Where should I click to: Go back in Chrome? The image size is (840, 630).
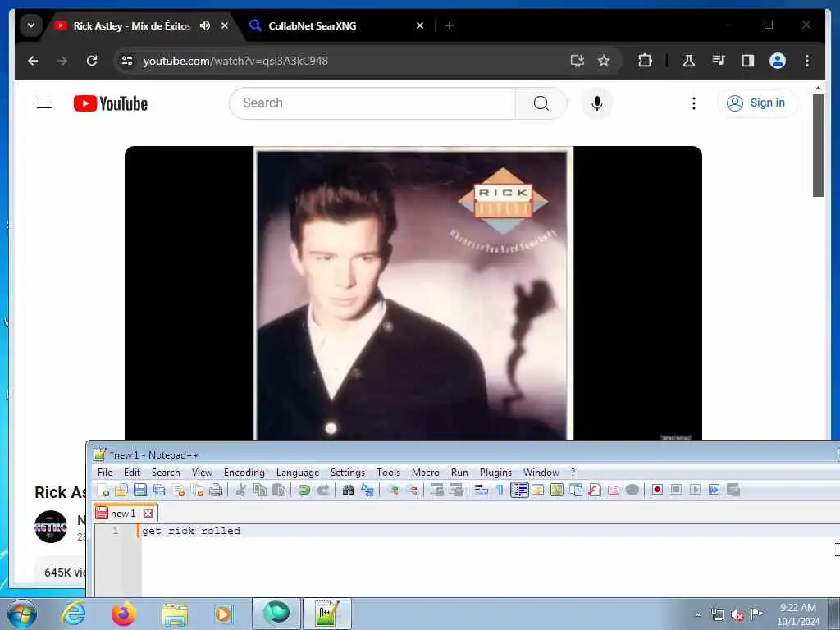tap(33, 61)
